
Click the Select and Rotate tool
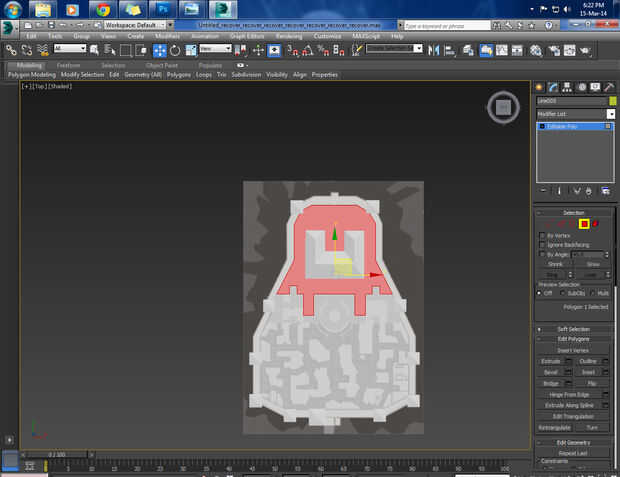[175, 49]
